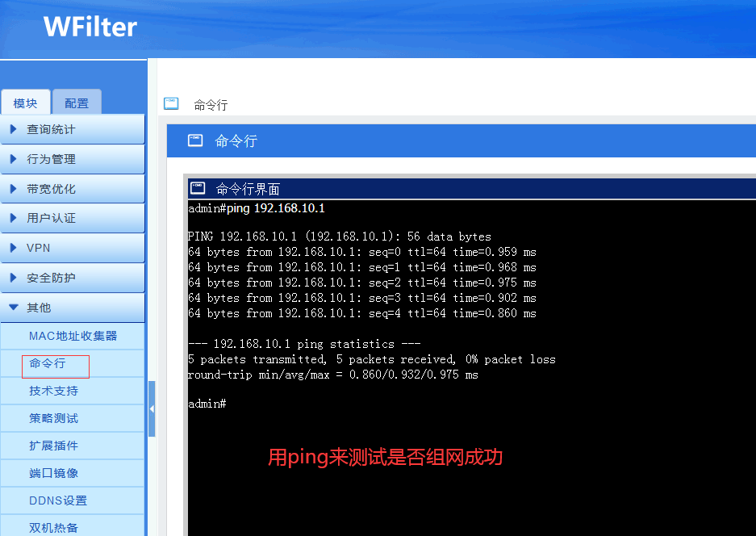Expand the 带宽优化 menu group

coord(73,189)
